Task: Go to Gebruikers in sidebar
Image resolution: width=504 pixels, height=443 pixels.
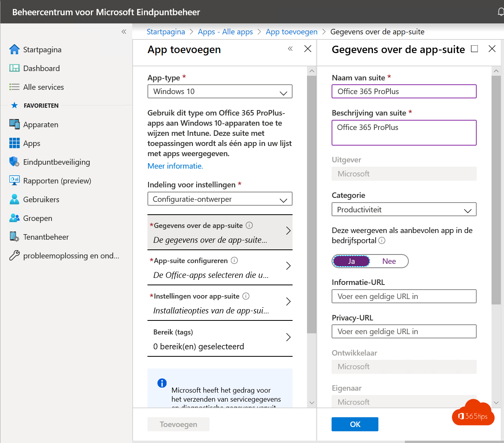Action: pyautogui.click(x=41, y=199)
